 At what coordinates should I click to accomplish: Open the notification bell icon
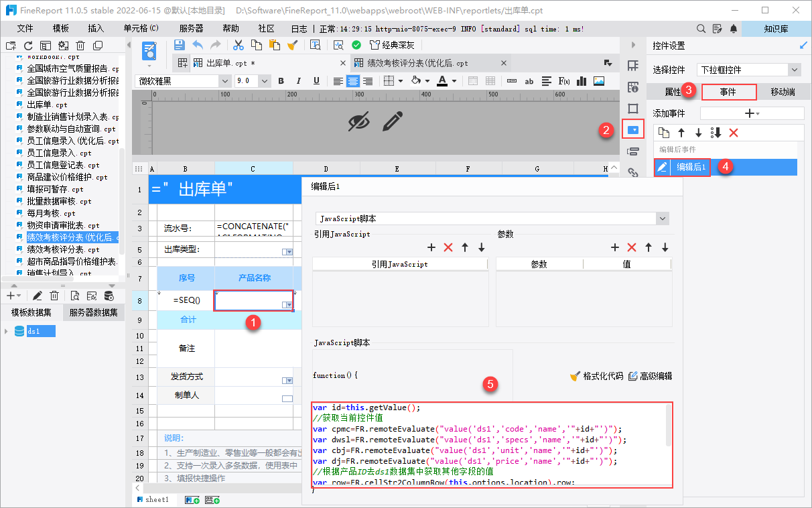(734, 29)
